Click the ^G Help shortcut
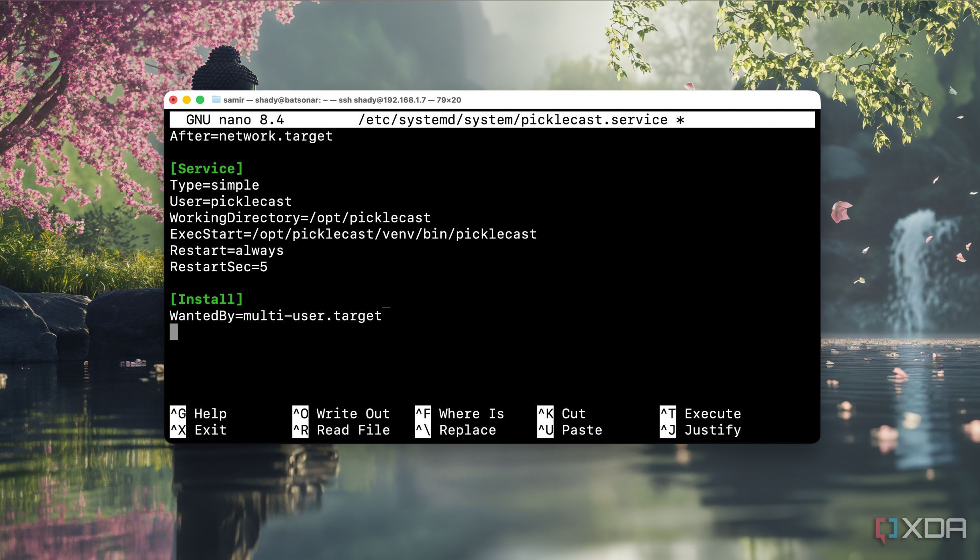Image resolution: width=980 pixels, height=560 pixels. [x=198, y=414]
